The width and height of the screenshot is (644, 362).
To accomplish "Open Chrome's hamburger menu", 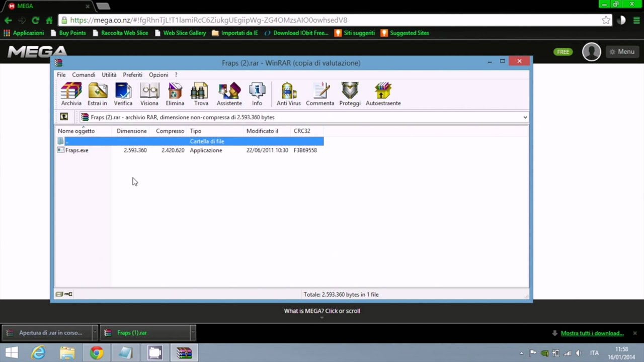I will coord(636,20).
